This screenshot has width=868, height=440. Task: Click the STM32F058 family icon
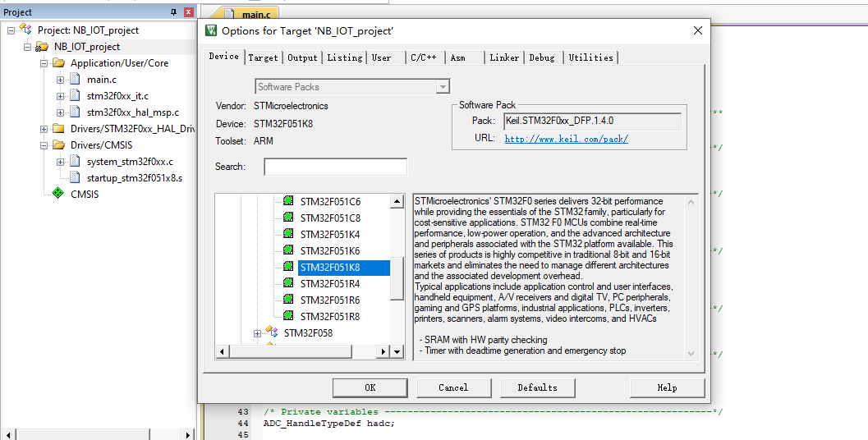pos(271,332)
